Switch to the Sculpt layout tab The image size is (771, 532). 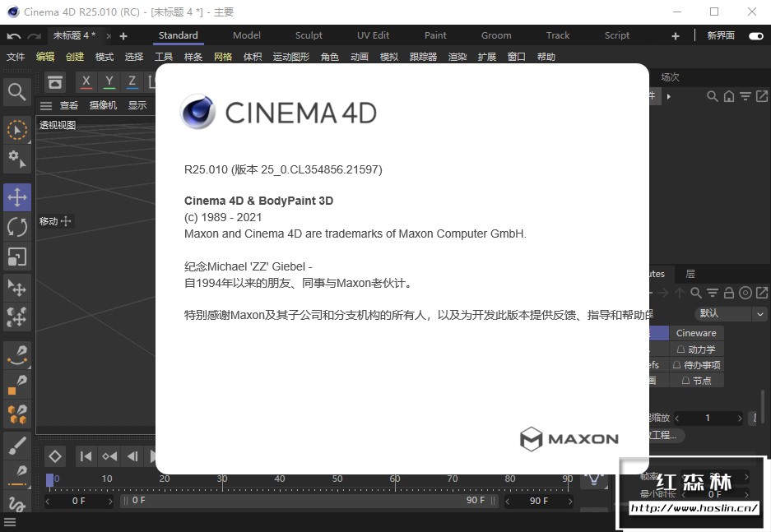coord(309,36)
